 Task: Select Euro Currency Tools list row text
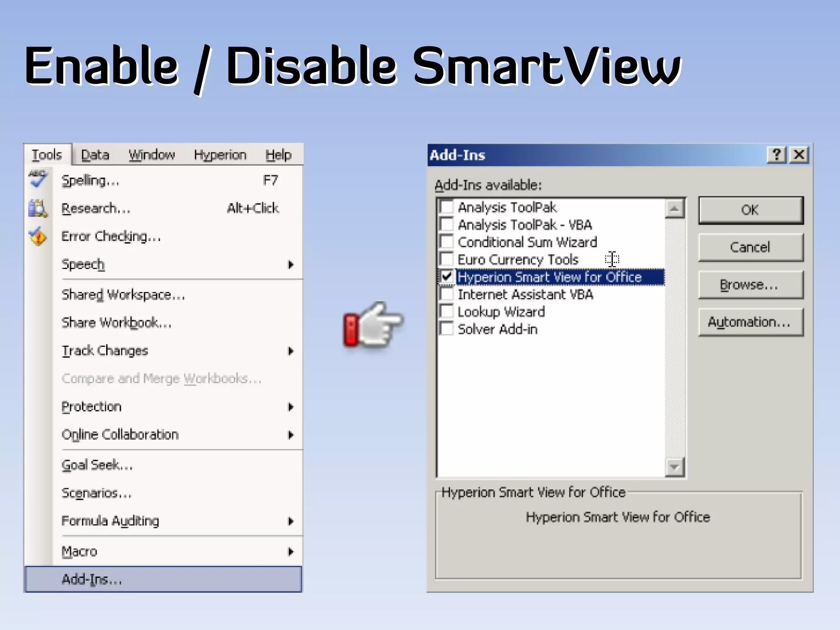pos(518,260)
